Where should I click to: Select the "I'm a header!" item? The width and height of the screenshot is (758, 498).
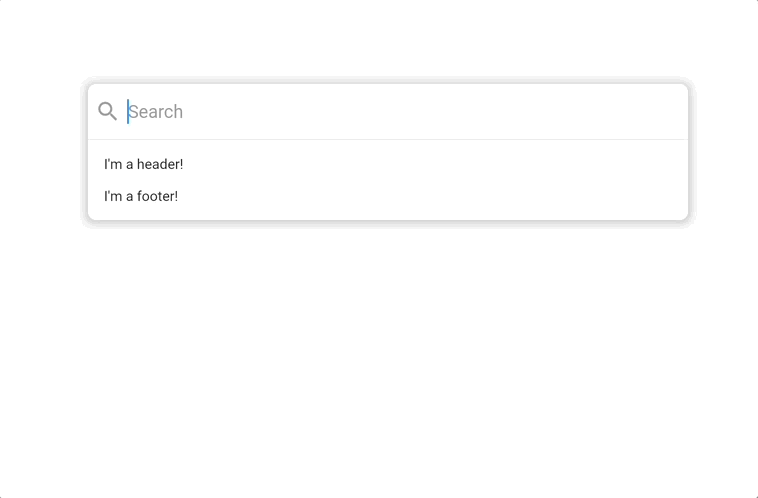pyautogui.click(x=144, y=164)
